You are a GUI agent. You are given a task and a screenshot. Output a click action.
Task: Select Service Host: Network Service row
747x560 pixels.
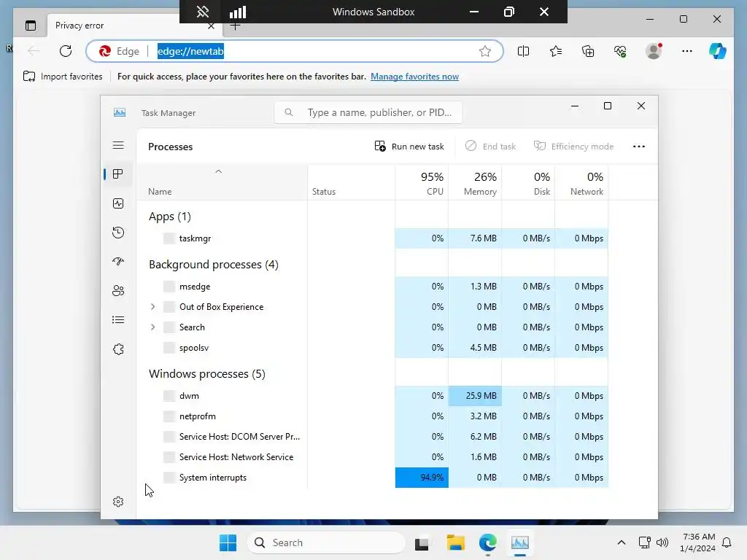tap(372, 457)
